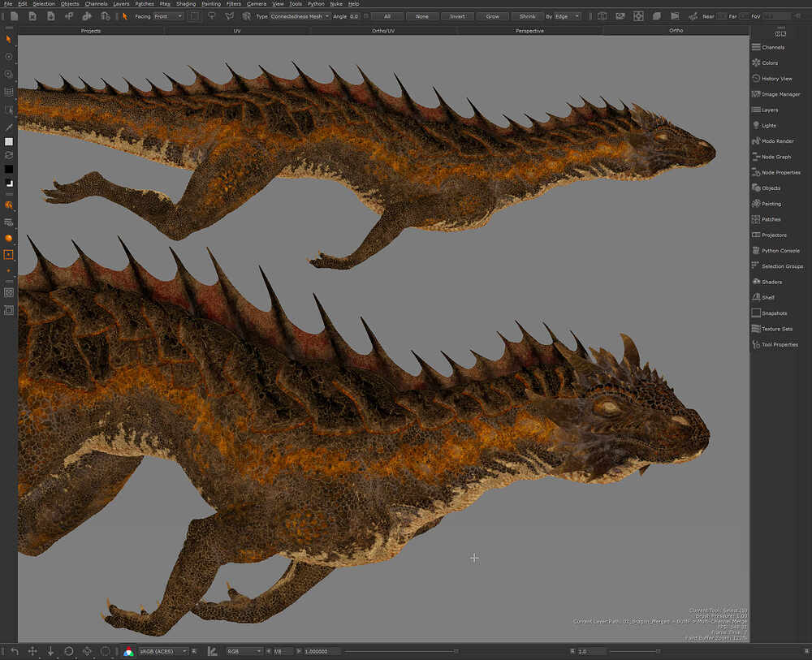Open the Python Console palette
812x660 pixels.
click(x=775, y=251)
